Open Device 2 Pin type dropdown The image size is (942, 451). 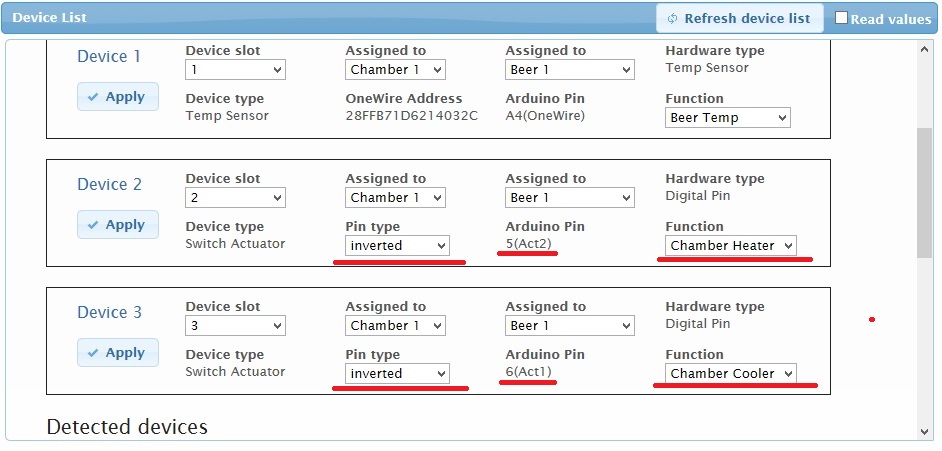point(397,246)
